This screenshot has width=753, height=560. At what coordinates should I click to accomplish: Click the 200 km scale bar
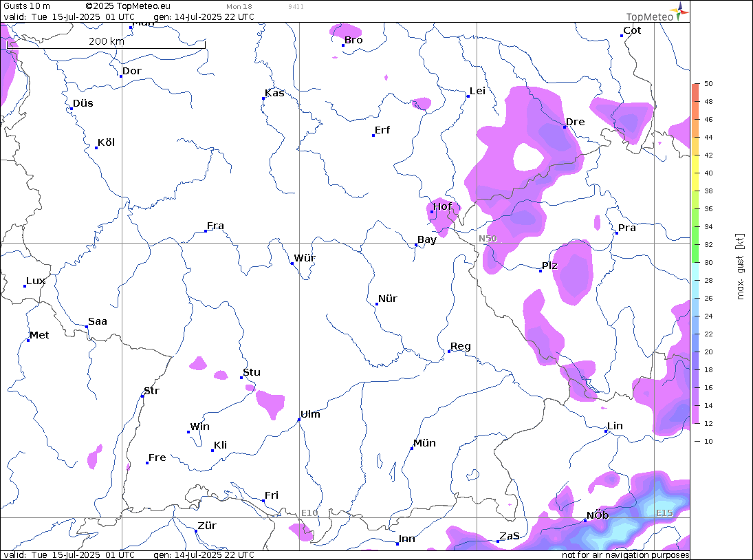click(106, 44)
